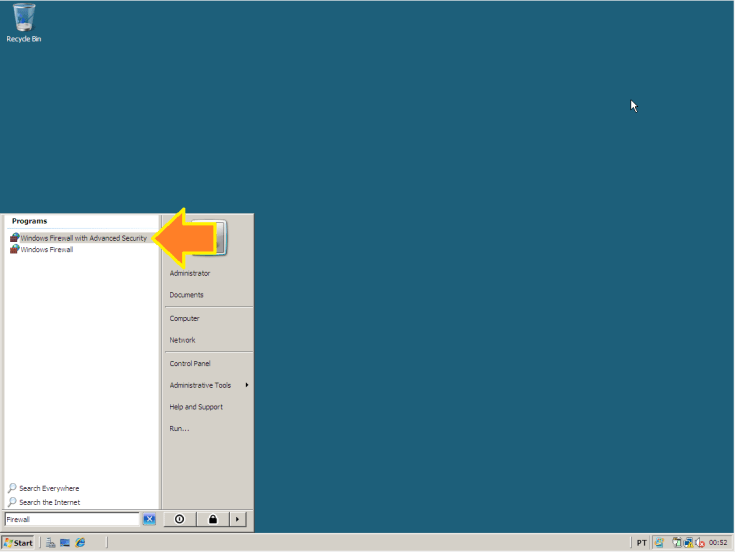Click Show Desktop icon in Quick Launch

(x=65, y=542)
